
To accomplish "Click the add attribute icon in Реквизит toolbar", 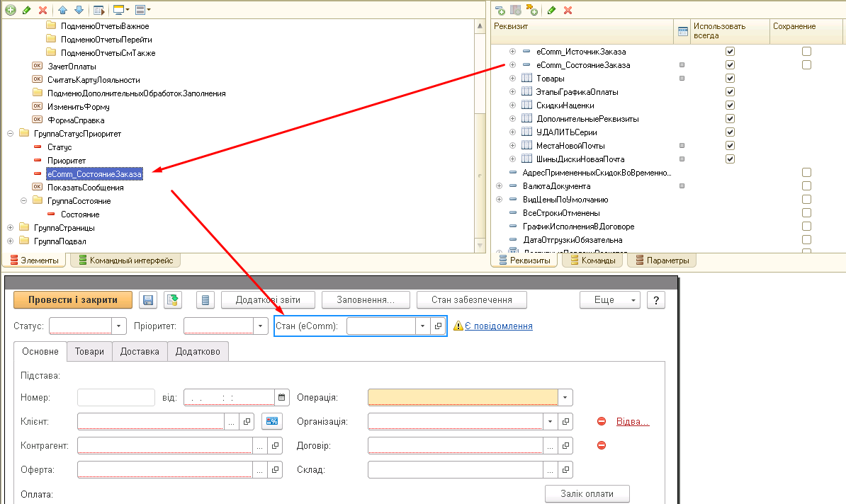I will (500, 10).
